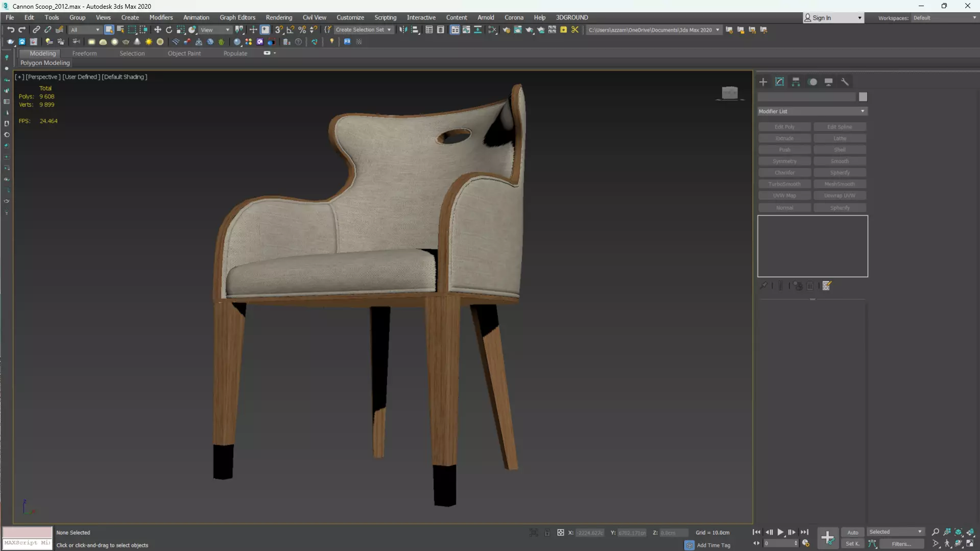The image size is (980, 551).
Task: Open the Modifier List dropdown
Action: coord(812,111)
